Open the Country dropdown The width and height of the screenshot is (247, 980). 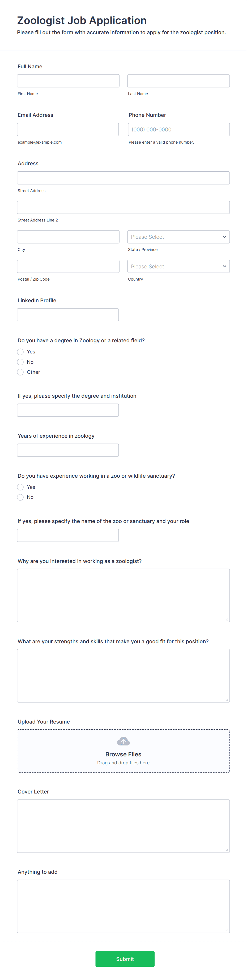[x=178, y=266]
